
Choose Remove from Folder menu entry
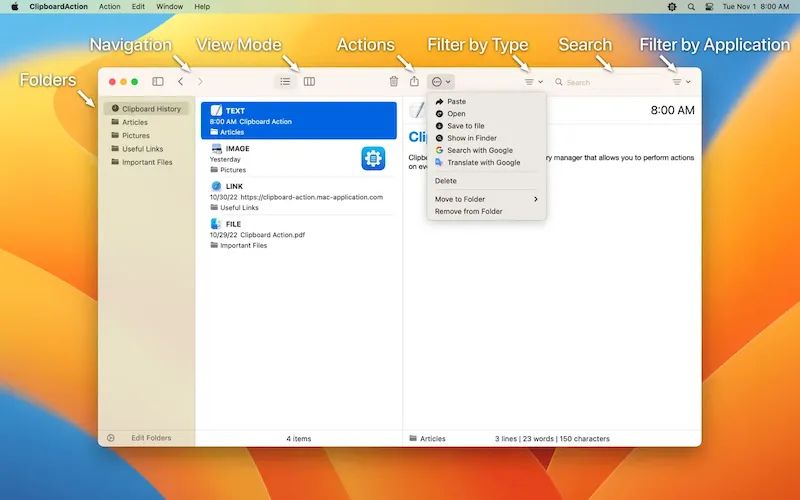click(487, 211)
